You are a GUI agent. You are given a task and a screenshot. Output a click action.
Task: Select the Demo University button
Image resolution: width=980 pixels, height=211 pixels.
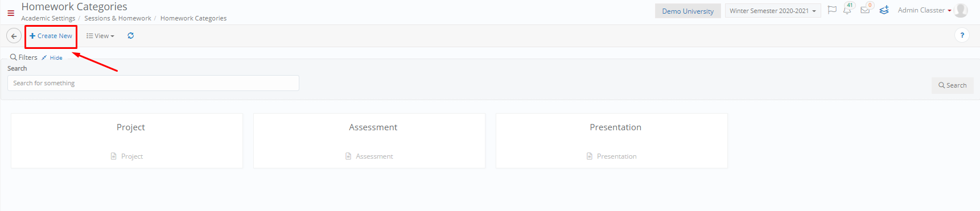tap(687, 11)
